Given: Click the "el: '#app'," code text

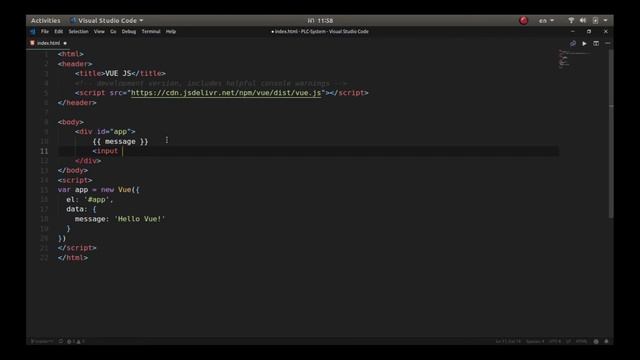Looking at the screenshot, I should coord(89,200).
